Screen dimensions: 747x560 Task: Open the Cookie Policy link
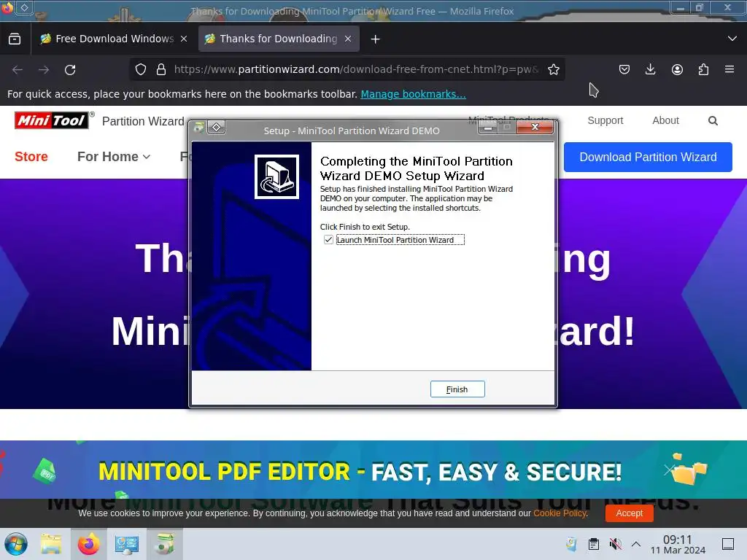click(x=560, y=513)
